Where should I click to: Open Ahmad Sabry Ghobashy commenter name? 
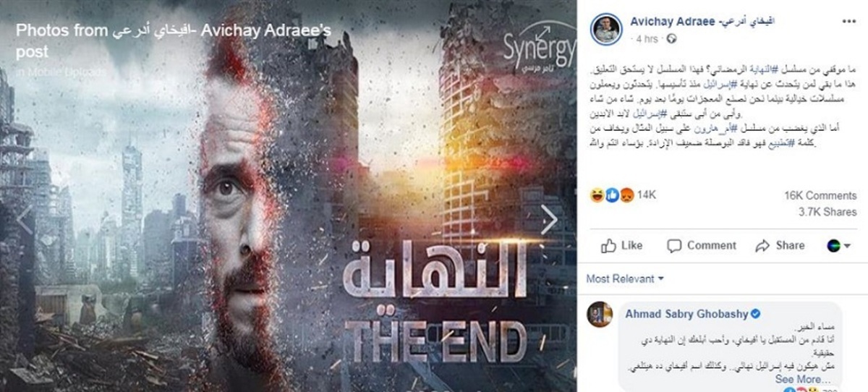pyautogui.click(x=684, y=313)
